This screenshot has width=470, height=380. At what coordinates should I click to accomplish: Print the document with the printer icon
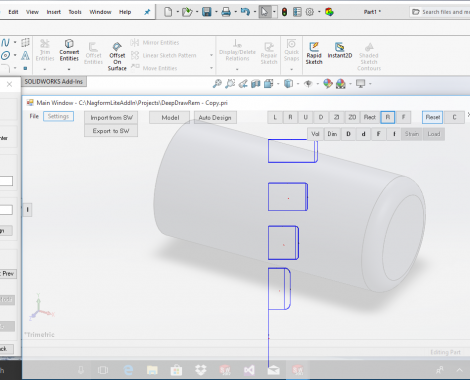click(x=226, y=12)
